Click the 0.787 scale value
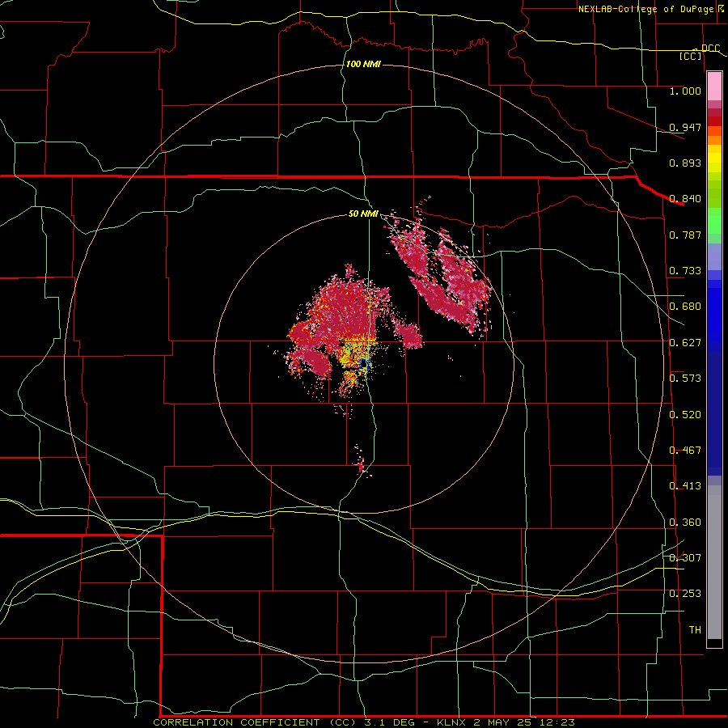The height and width of the screenshot is (728, 728). [x=685, y=235]
